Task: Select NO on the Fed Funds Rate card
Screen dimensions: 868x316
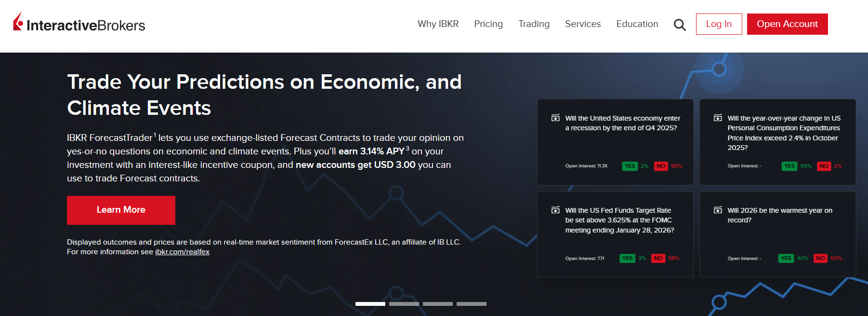Action: tap(658, 258)
